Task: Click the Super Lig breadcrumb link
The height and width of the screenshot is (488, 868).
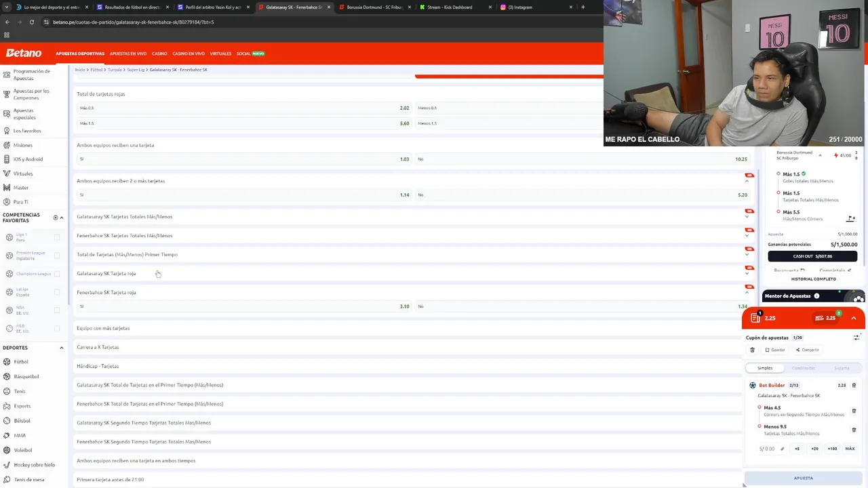Action: tap(136, 70)
